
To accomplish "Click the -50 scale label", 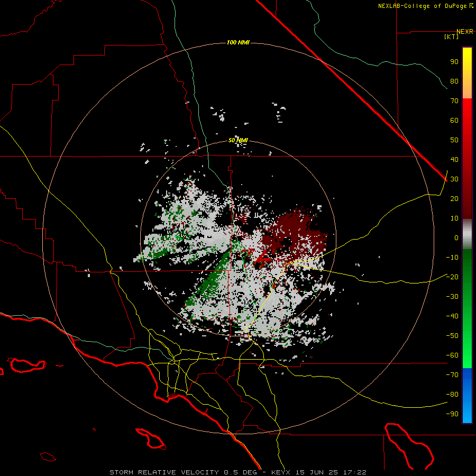I will click(452, 336).
